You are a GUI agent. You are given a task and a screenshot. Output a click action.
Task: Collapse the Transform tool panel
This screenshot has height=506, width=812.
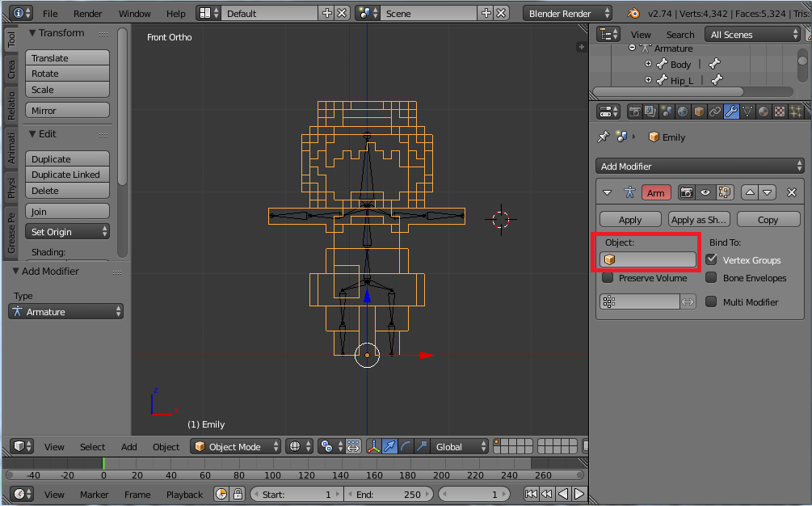pos(32,32)
